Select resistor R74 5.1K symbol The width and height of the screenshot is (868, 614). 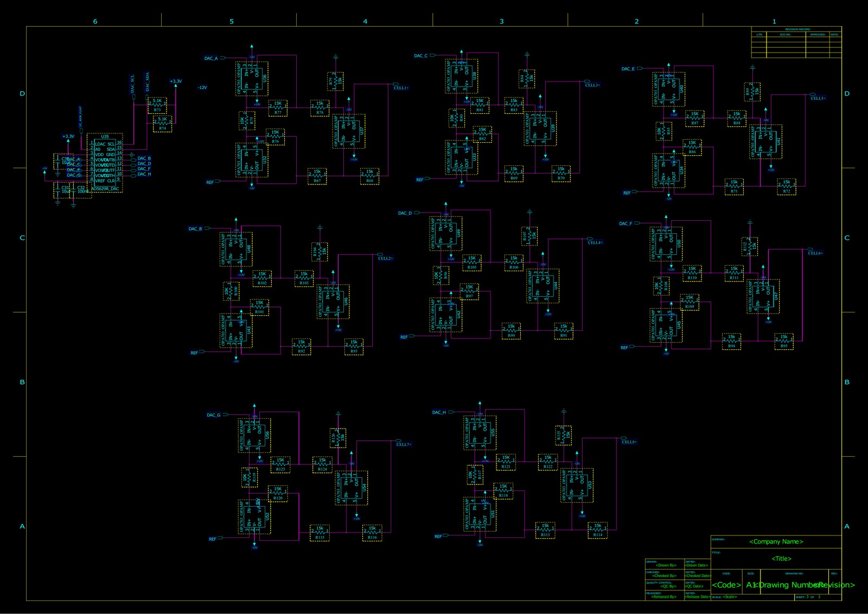click(x=163, y=124)
